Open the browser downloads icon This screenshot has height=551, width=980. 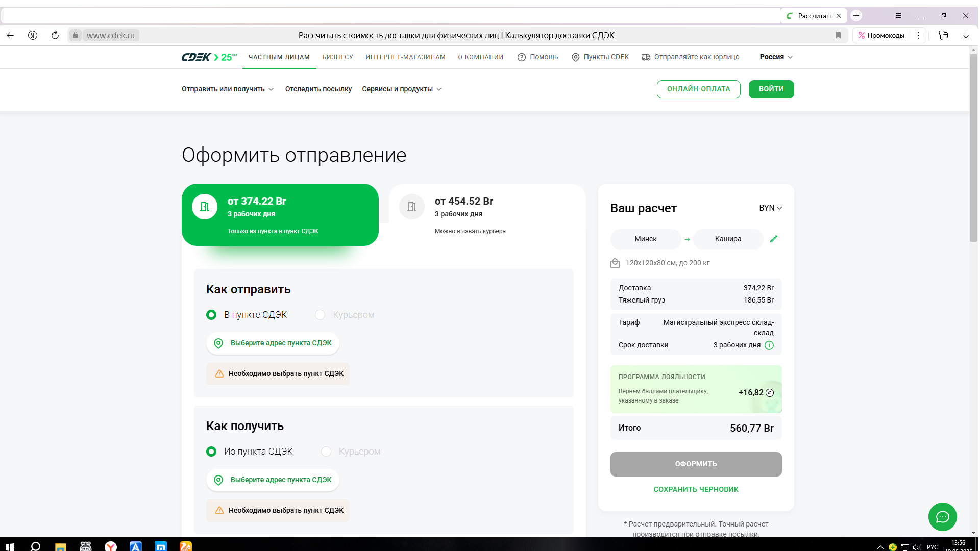(x=966, y=35)
